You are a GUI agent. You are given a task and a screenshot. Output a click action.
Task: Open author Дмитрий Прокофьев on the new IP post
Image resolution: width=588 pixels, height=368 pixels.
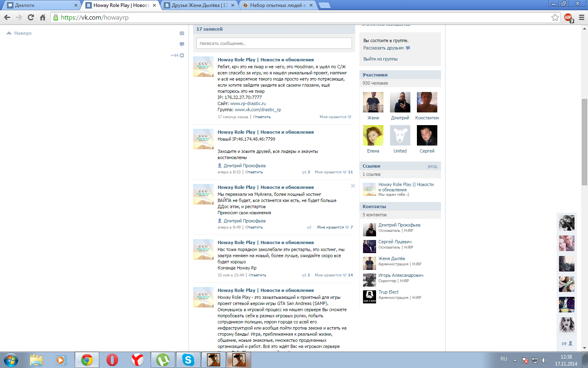click(x=245, y=166)
